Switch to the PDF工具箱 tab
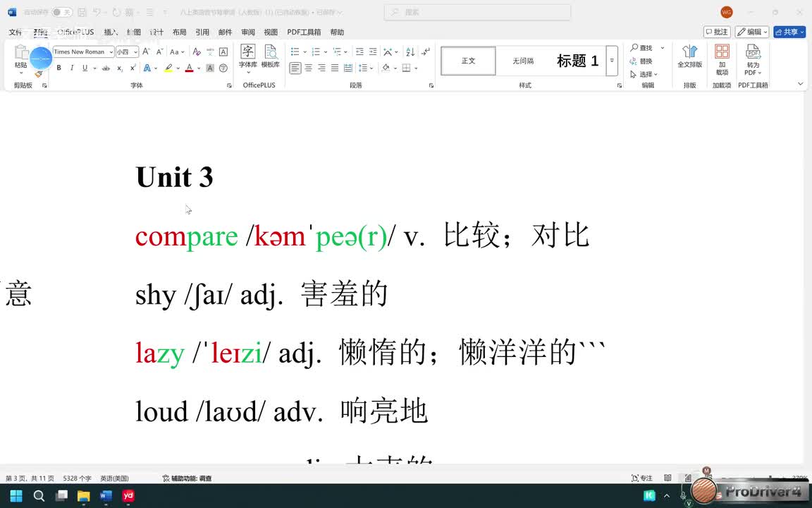Image resolution: width=812 pixels, height=508 pixels. point(304,32)
